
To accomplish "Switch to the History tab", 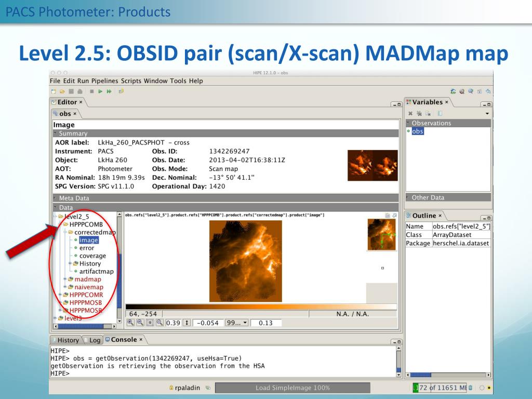I will pyautogui.click(x=68, y=340).
